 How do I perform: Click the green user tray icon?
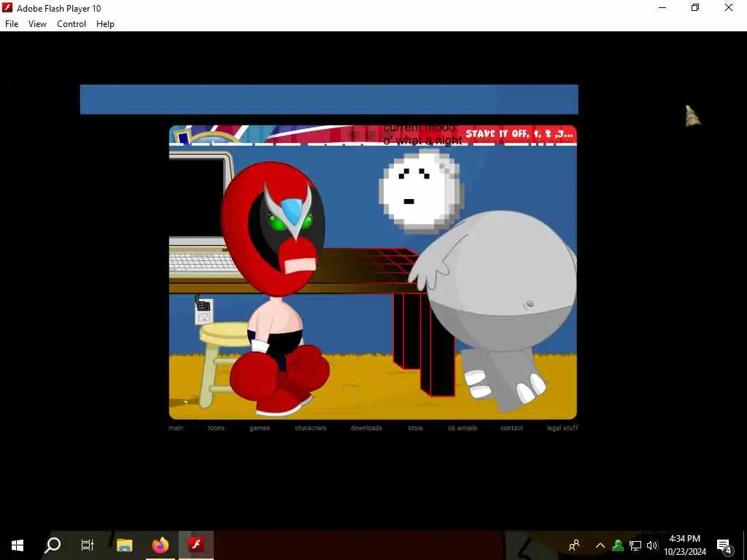pos(618,545)
